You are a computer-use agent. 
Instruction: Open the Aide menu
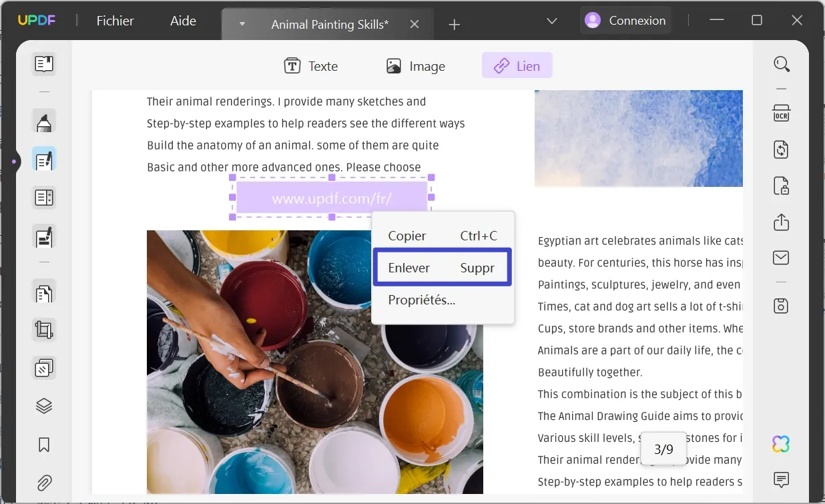coord(183,21)
